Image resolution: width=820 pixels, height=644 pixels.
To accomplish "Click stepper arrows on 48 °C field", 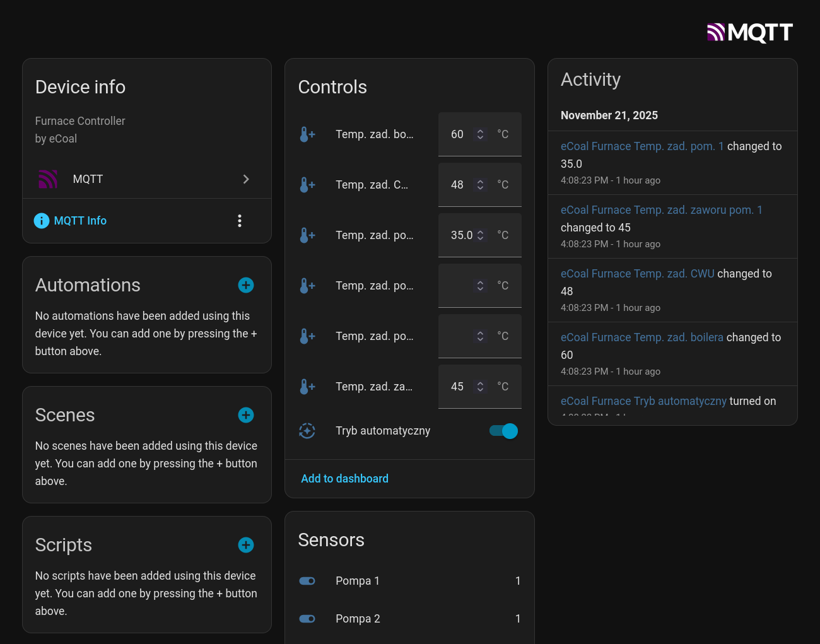I will (480, 185).
